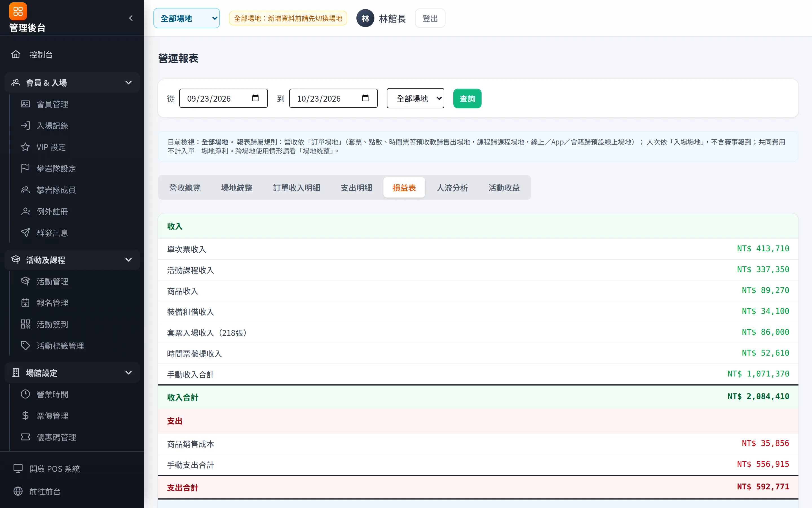Click the 報名管理 calendar icon

pyautogui.click(x=25, y=303)
